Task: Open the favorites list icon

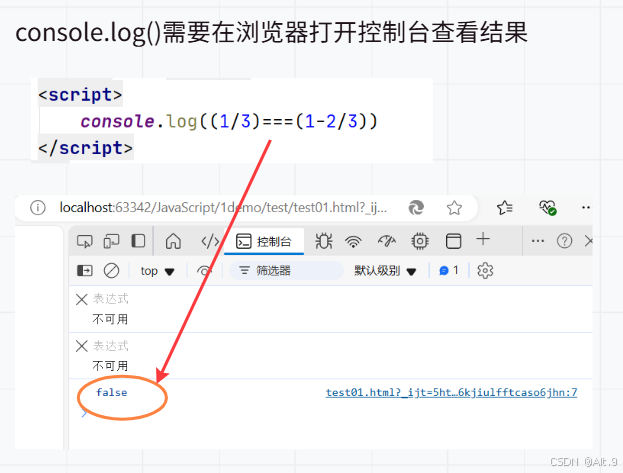Action: (x=505, y=207)
